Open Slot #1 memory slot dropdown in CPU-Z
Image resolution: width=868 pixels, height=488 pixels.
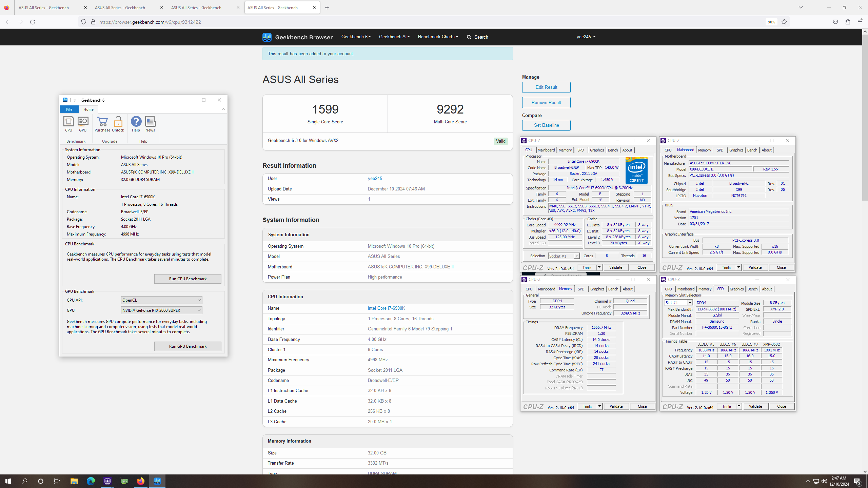click(679, 303)
